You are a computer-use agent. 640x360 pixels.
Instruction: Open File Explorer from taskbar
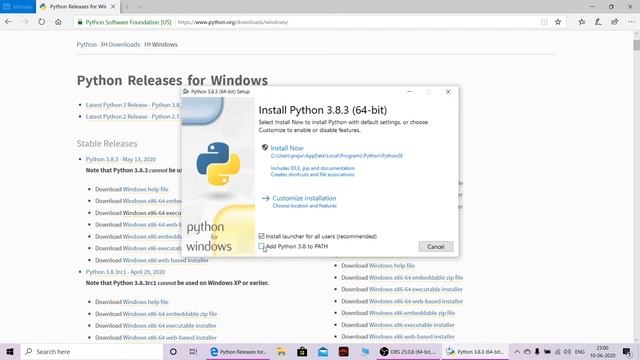tap(281, 351)
